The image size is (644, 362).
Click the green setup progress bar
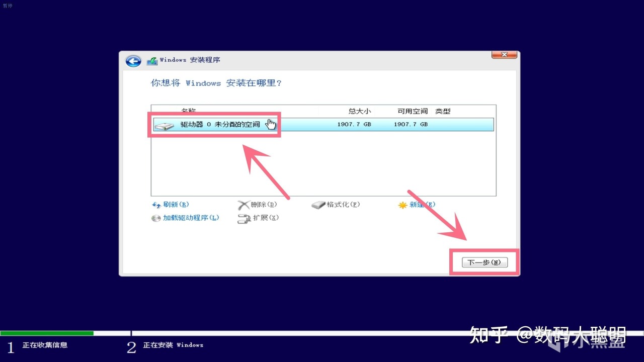47,333
